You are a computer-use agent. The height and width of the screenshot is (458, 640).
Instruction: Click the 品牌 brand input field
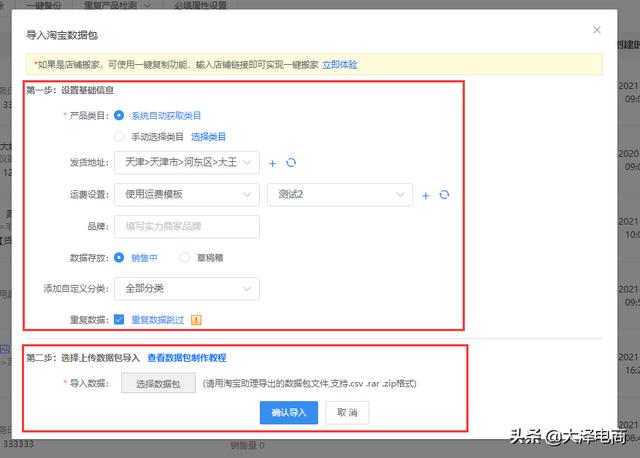click(x=186, y=227)
